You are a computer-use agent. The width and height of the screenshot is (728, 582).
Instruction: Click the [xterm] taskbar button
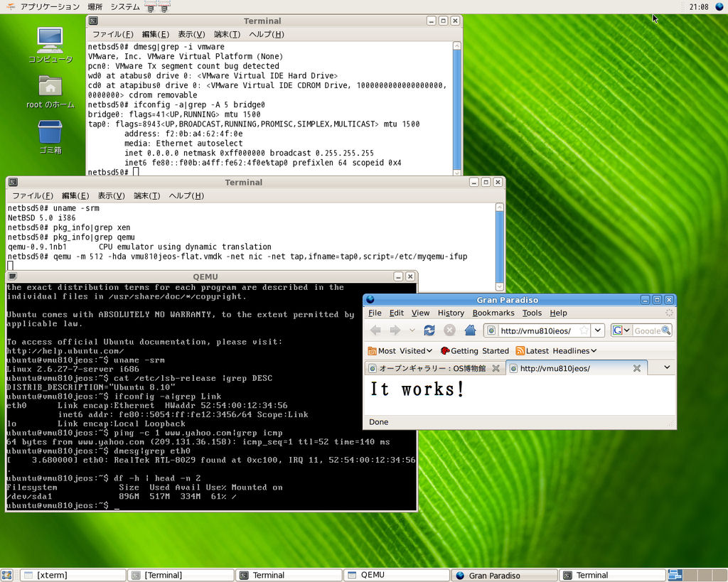73,575
